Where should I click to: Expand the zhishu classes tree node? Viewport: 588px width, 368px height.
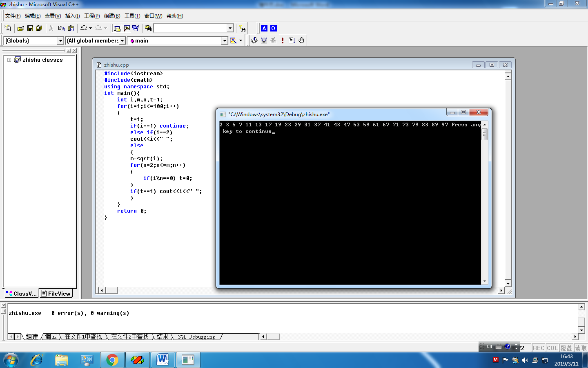coord(9,60)
